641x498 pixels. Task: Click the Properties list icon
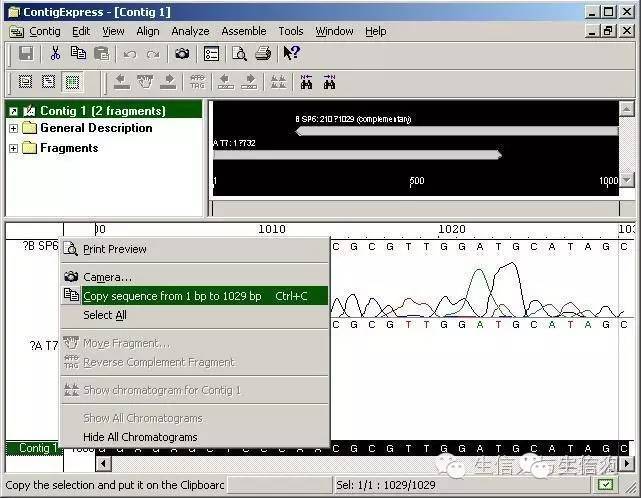coord(211,54)
